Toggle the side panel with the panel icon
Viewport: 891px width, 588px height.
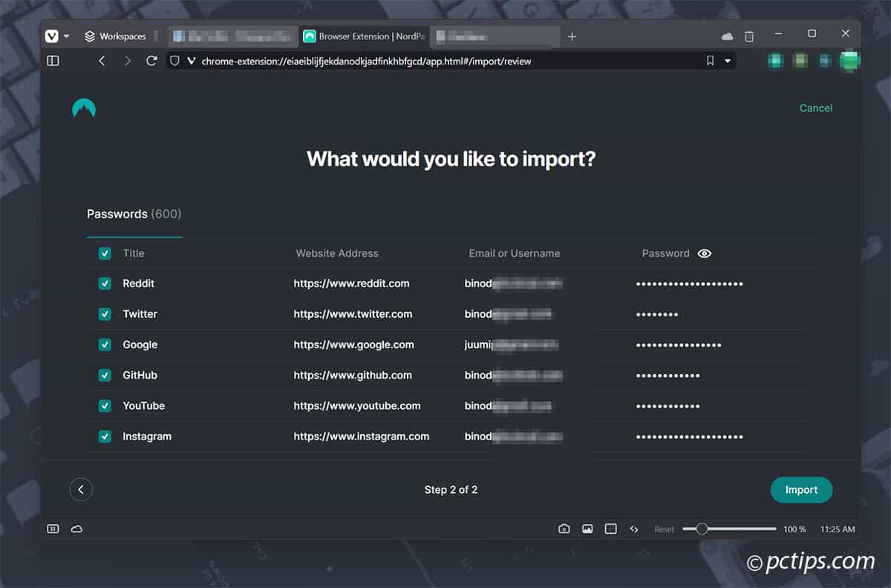pyautogui.click(x=53, y=60)
